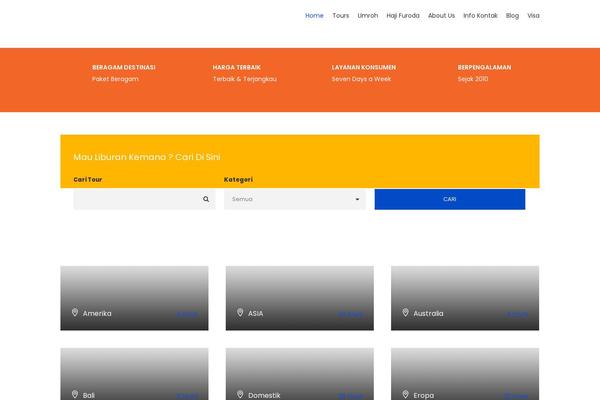
Task: Open Info Kontak in the navigation
Action: pyautogui.click(x=480, y=16)
